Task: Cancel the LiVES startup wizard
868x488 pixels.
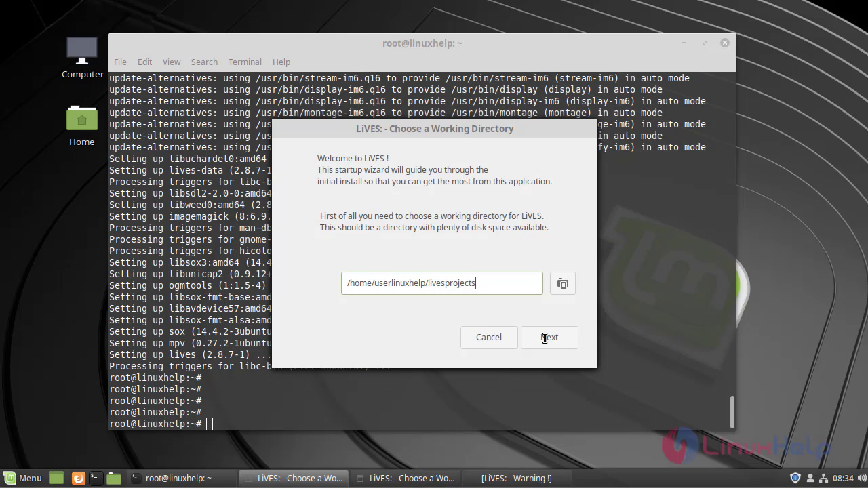Action: pos(488,338)
